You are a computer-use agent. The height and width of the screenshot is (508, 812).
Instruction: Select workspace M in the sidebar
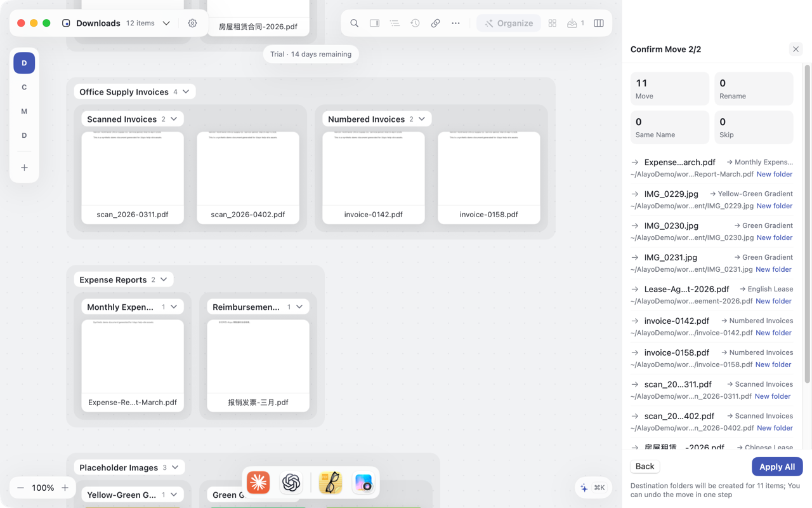tap(24, 111)
